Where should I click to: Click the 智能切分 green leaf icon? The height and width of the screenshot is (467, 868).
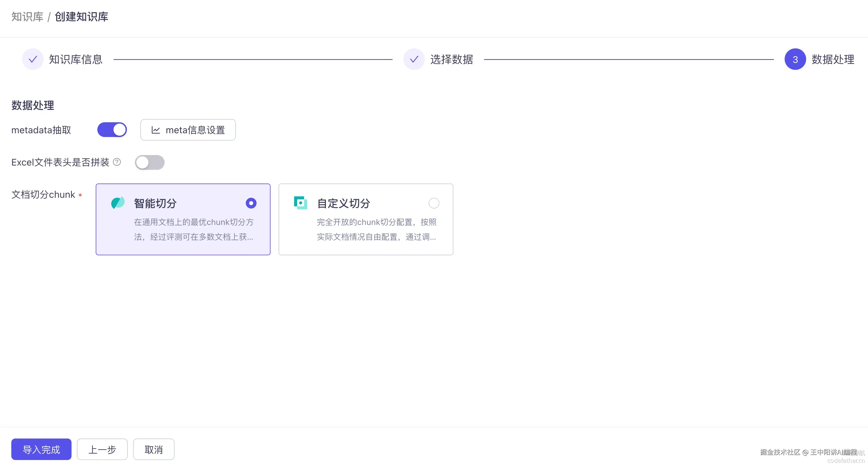pos(118,203)
